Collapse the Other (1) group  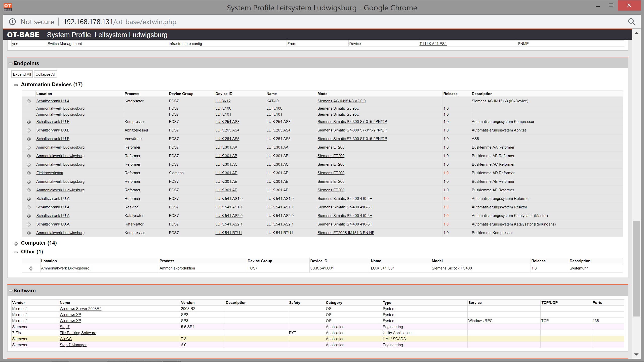pyautogui.click(x=16, y=252)
